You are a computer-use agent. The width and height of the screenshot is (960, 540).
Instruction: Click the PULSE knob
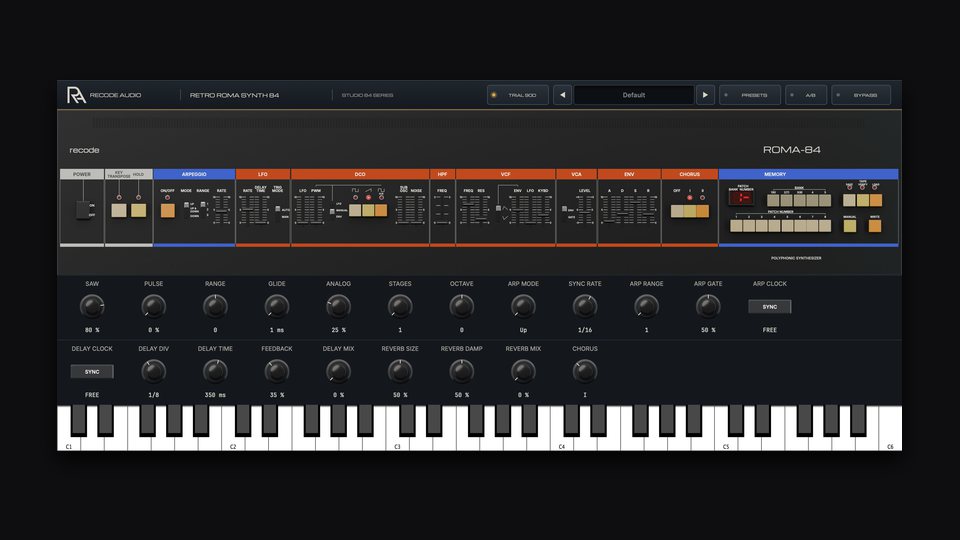(x=154, y=306)
